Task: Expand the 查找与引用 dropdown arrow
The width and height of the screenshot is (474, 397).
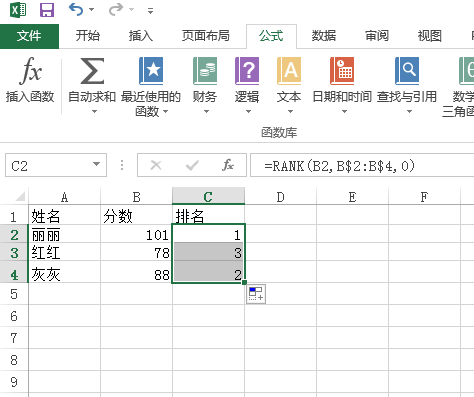Action: [x=409, y=111]
